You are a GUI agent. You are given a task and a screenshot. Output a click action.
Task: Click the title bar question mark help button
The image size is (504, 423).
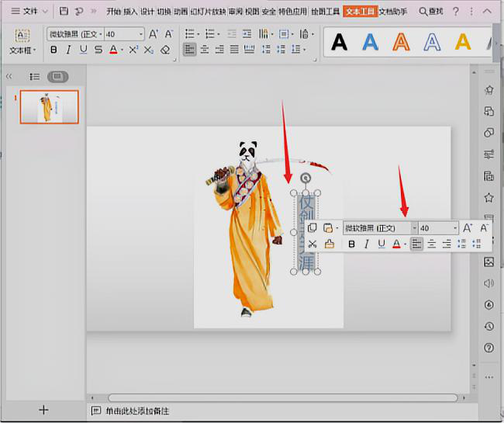pyautogui.click(x=455, y=12)
